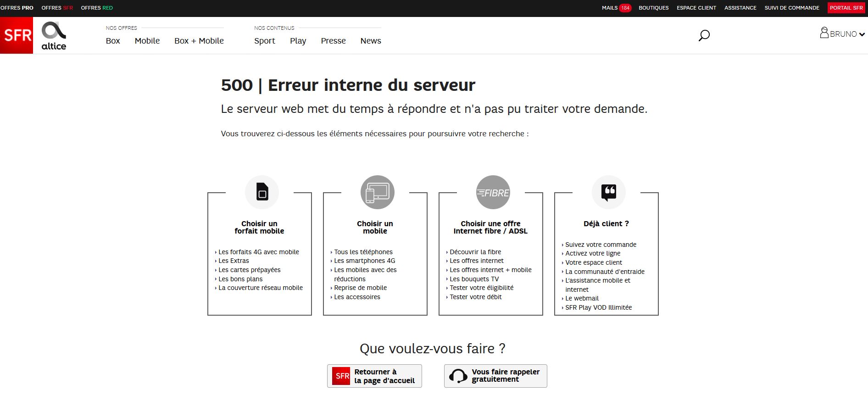Click the speech bubble Déjà client icon
868x401 pixels.
[608, 192]
